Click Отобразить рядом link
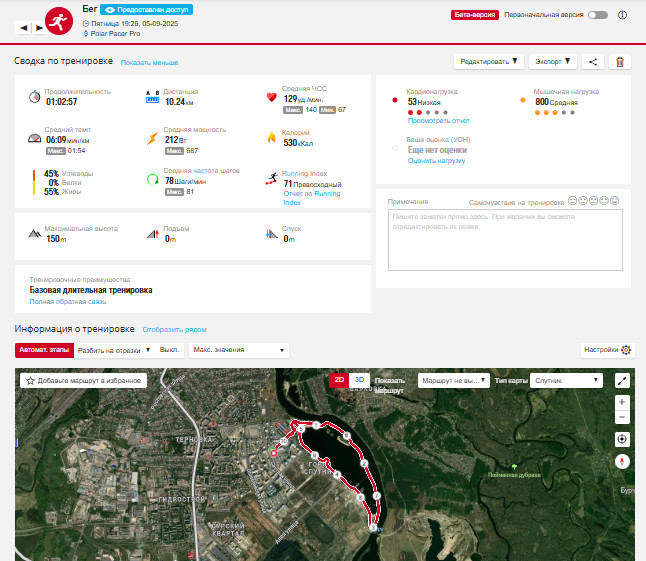This screenshot has width=646, height=561. (x=174, y=330)
